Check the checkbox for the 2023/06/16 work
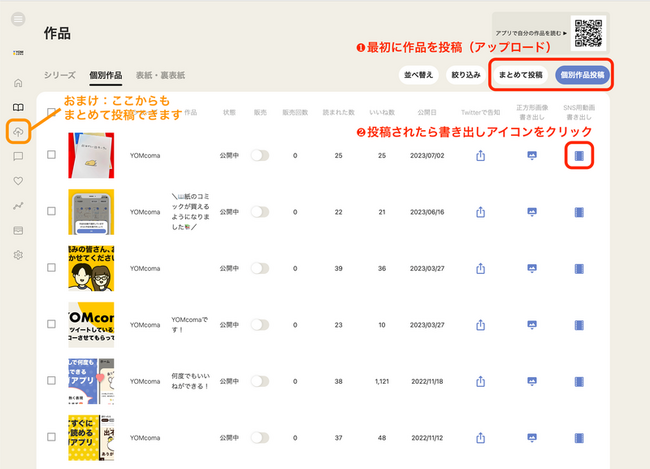 pyautogui.click(x=51, y=212)
